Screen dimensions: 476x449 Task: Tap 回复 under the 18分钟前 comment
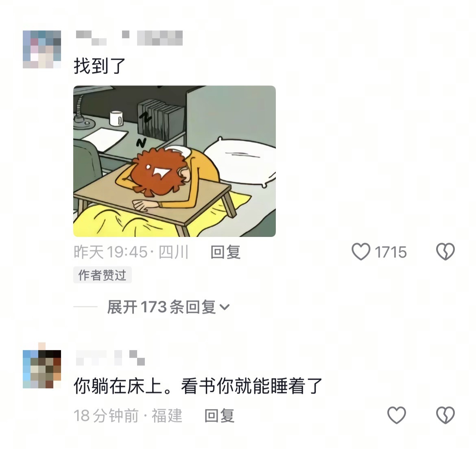point(219,416)
